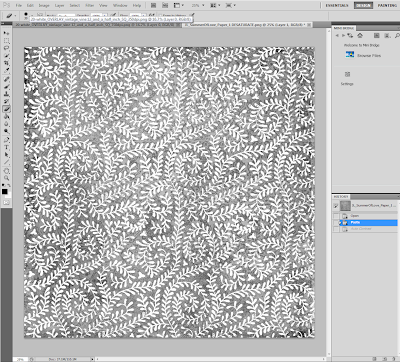Image resolution: width=400 pixels, height=362 pixels.
Task: Select the Type tool
Action: click(x=6, y=147)
